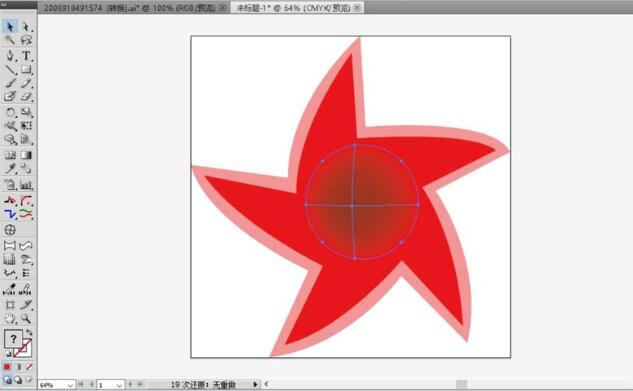Pick the Magic Wand tool

pyautogui.click(x=10, y=40)
